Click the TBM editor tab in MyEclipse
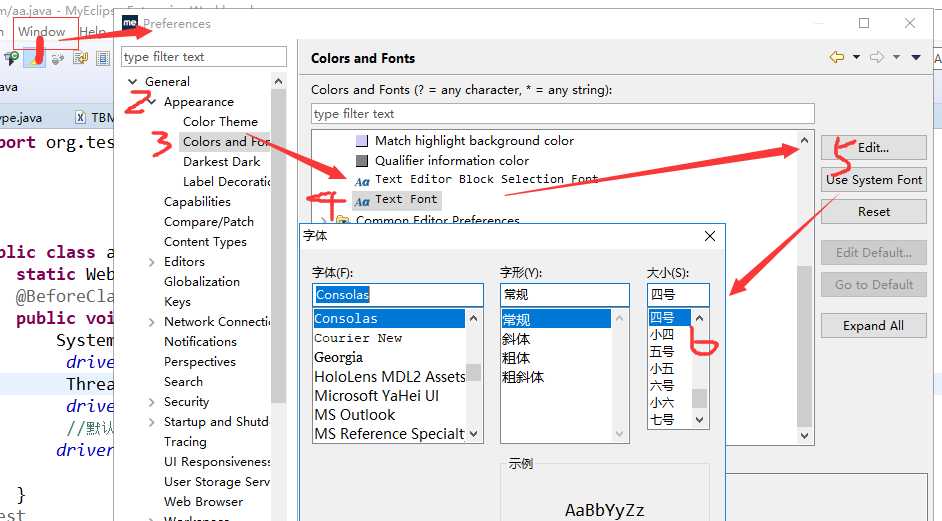This screenshot has width=942, height=521. 94,118
